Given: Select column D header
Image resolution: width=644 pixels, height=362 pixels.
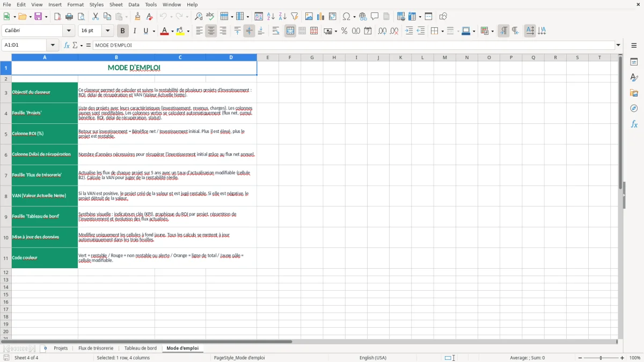Looking at the screenshot, I should coord(231,57).
